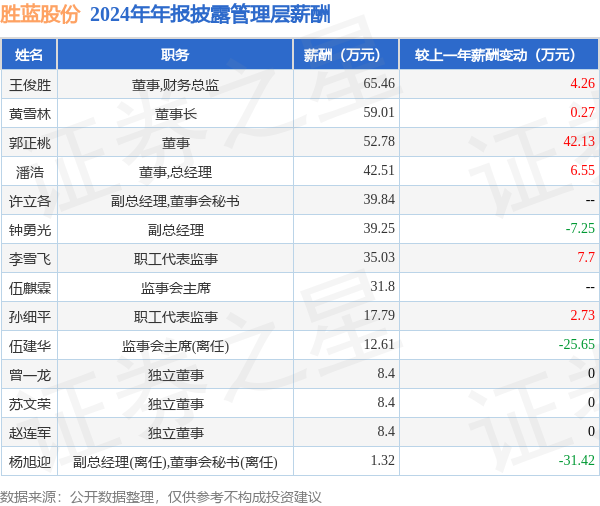Click the salary change value -25.65

(577, 344)
